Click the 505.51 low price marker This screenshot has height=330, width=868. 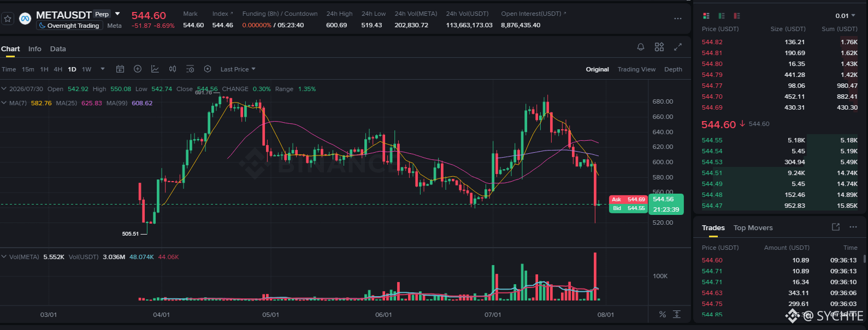coord(131,233)
